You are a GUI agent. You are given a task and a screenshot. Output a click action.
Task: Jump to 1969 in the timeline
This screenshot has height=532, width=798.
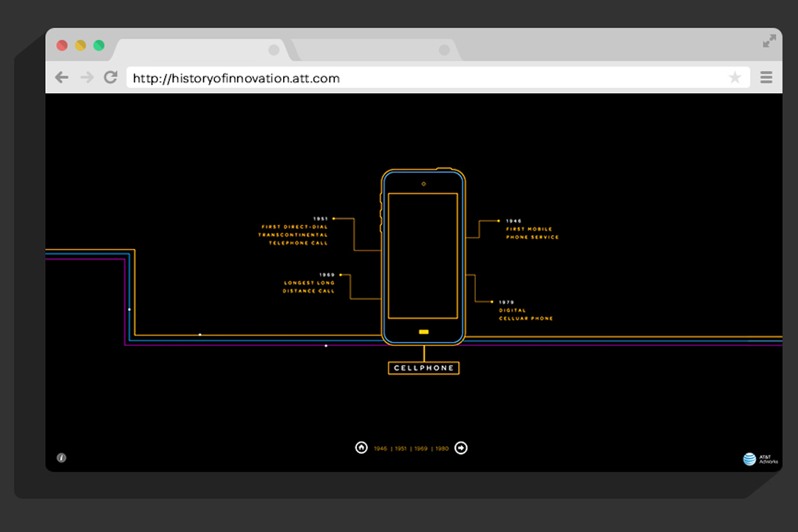[x=421, y=449]
